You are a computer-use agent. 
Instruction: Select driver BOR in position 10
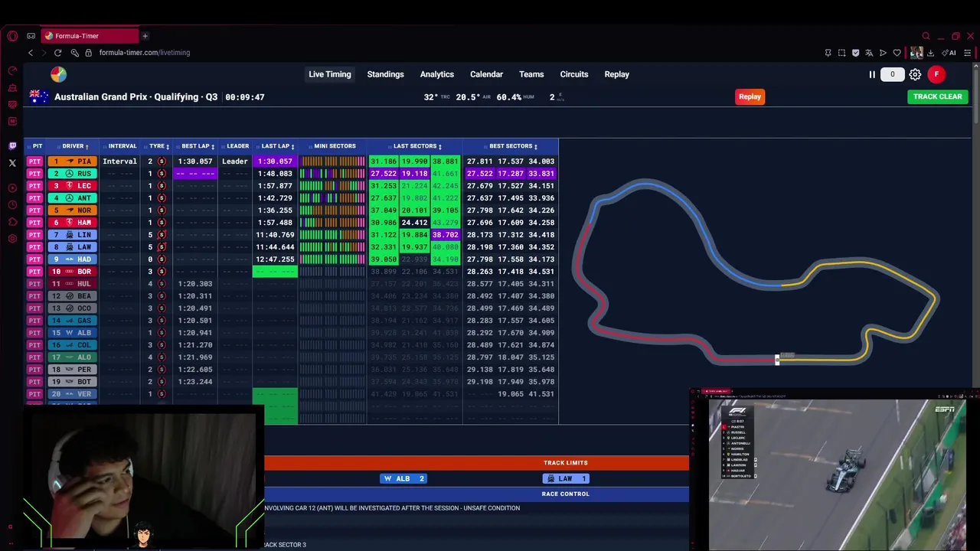(x=72, y=272)
